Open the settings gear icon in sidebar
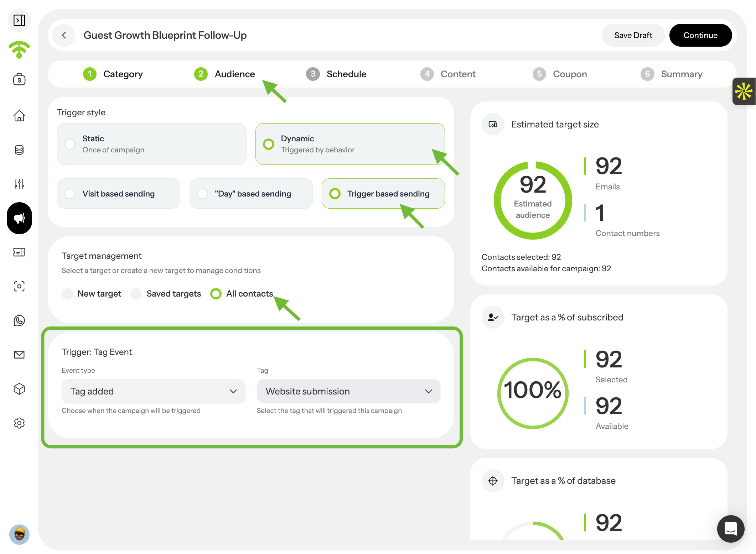The width and height of the screenshot is (756, 554). point(19,423)
